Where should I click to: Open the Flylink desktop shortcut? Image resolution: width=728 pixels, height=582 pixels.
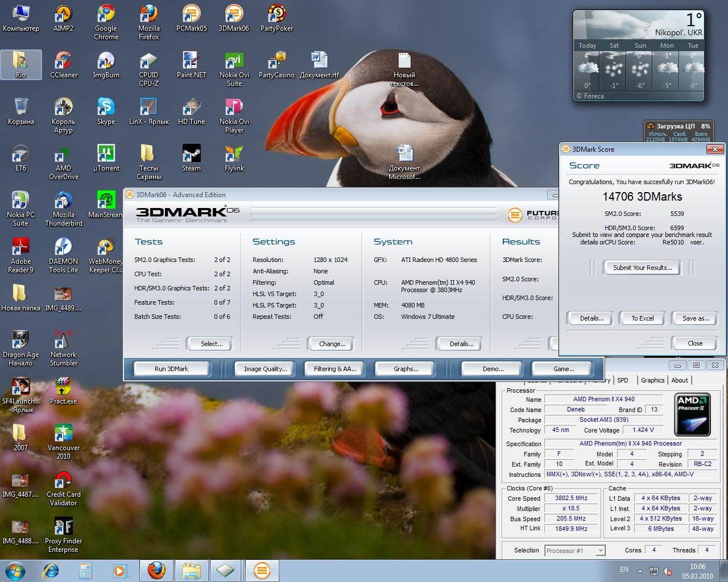point(234,158)
